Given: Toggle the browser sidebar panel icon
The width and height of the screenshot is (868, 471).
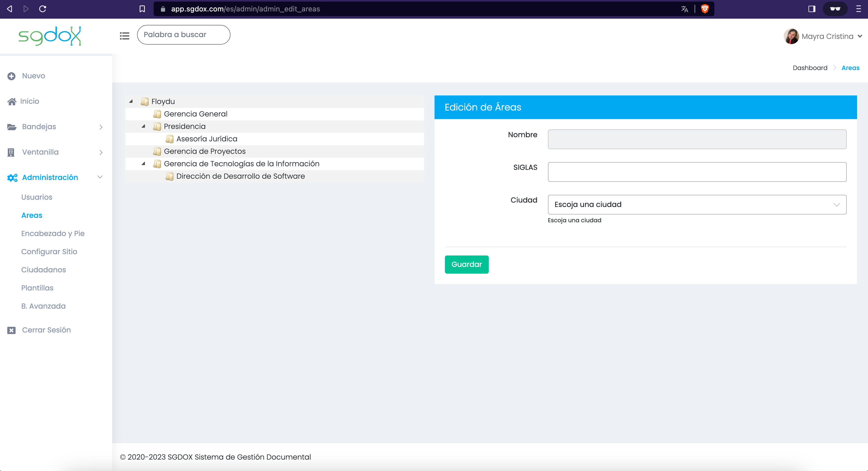Looking at the screenshot, I should point(812,9).
